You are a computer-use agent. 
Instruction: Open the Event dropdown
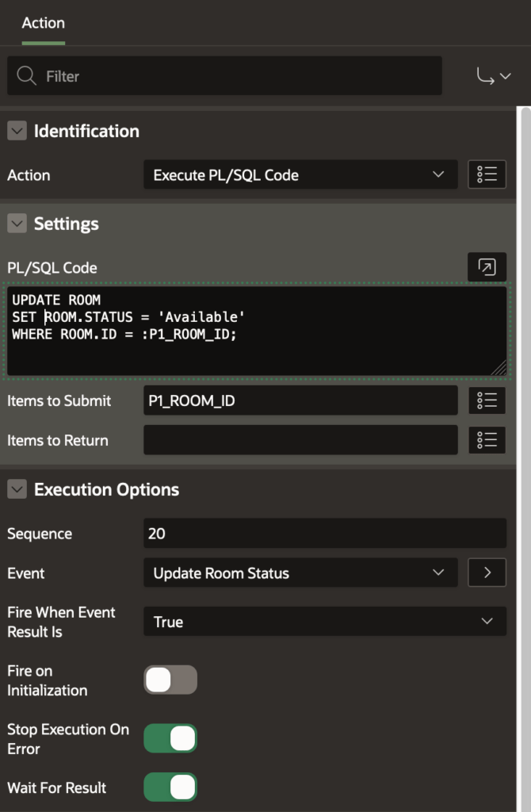(300, 573)
